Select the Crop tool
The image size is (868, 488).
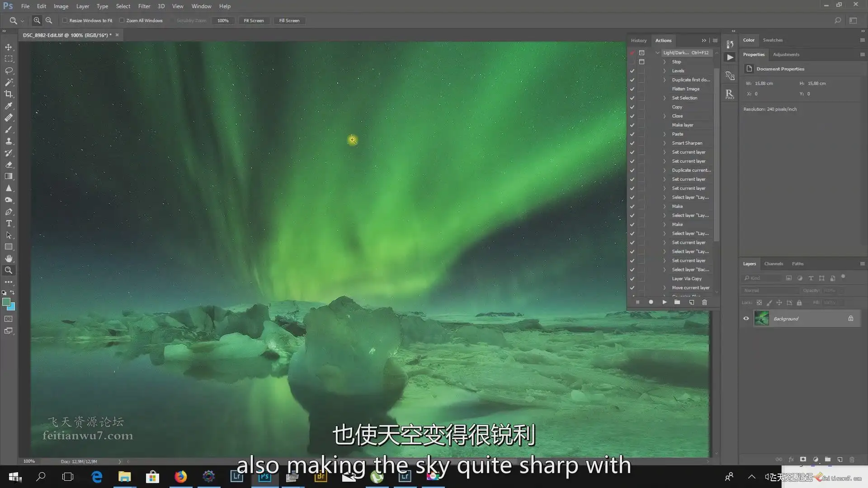point(9,94)
